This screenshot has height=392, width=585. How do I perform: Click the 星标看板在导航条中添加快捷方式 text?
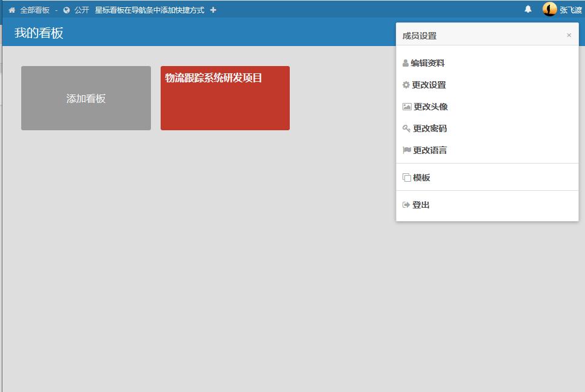coord(149,10)
